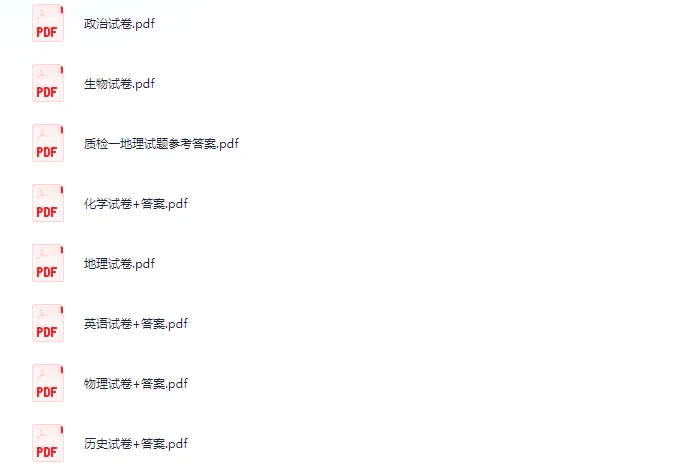Image resolution: width=699 pixels, height=476 pixels.
Task: Open 质检一地理试题参考答案.pdf by its name
Action: [x=161, y=144]
